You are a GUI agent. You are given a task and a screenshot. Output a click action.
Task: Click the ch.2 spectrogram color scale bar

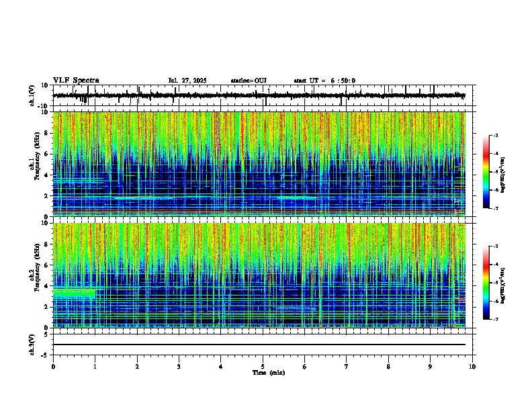click(486, 283)
